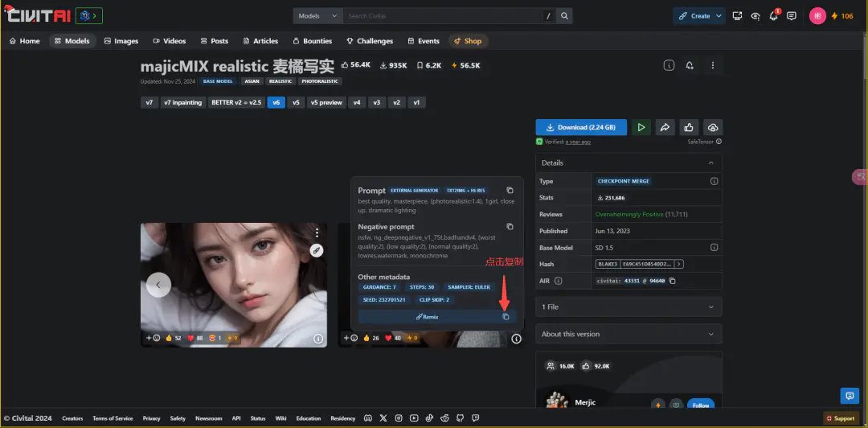Open the Images navigation tab
This screenshot has height=428, width=868.
(121, 41)
